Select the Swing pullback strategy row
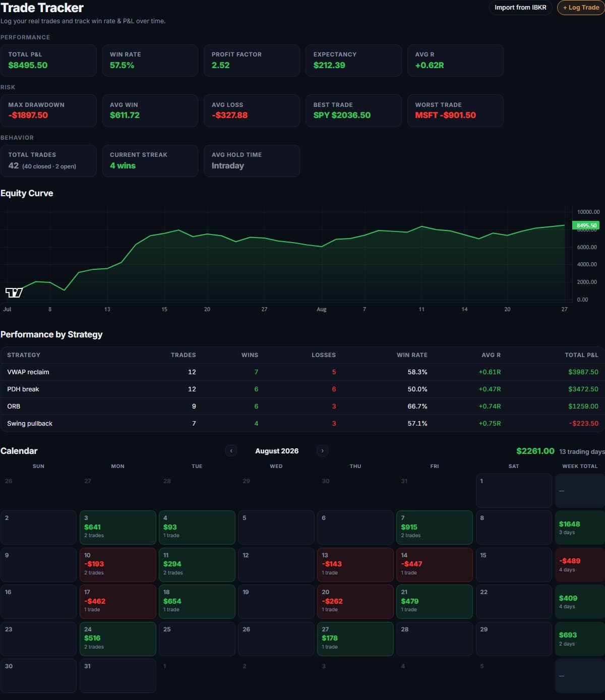Screen dimensions: 605x700 pyautogui.click(x=302, y=424)
